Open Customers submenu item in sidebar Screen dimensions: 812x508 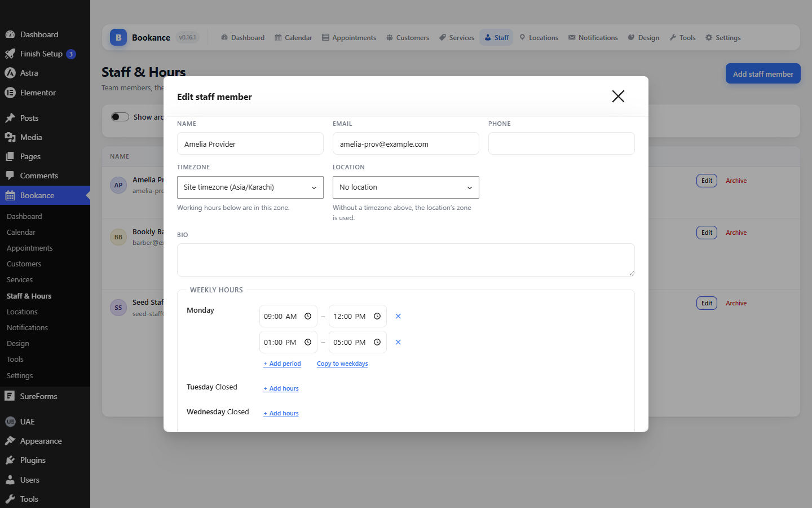(x=45, y=264)
